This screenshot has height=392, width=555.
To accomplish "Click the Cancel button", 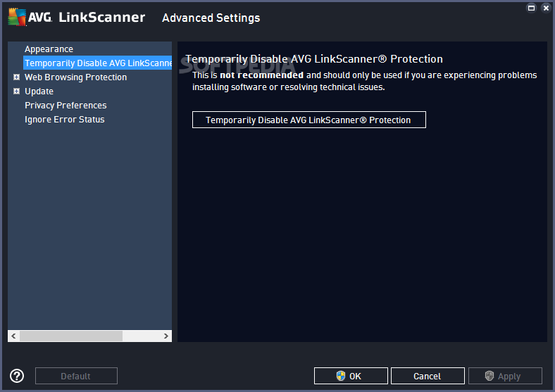I will tap(428, 376).
